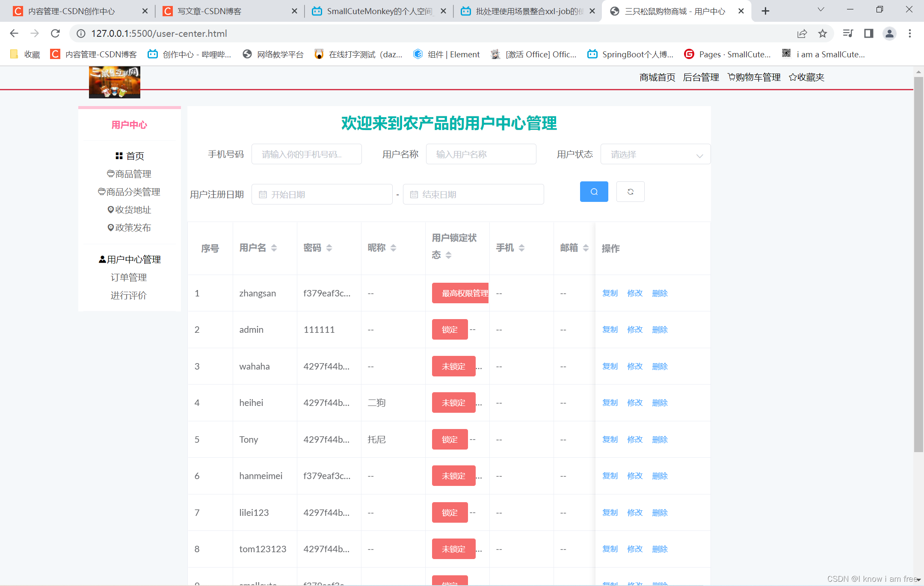Viewport: 924px width, 586px height.
Task: Sort table by 用户名 column
Action: pos(274,248)
